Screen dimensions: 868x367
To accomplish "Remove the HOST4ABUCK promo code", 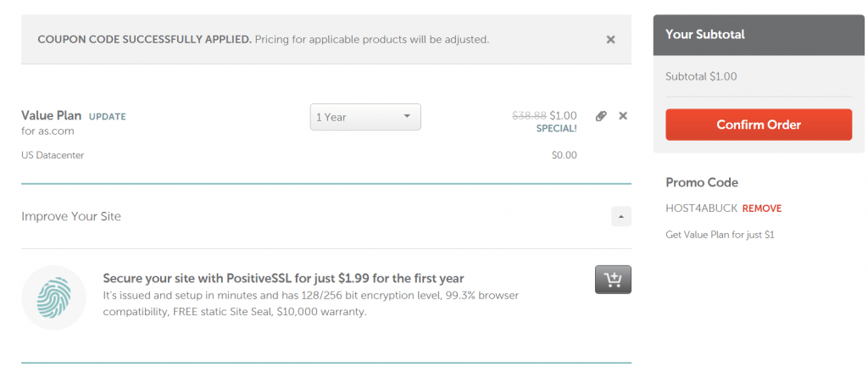I will pyautogui.click(x=762, y=209).
